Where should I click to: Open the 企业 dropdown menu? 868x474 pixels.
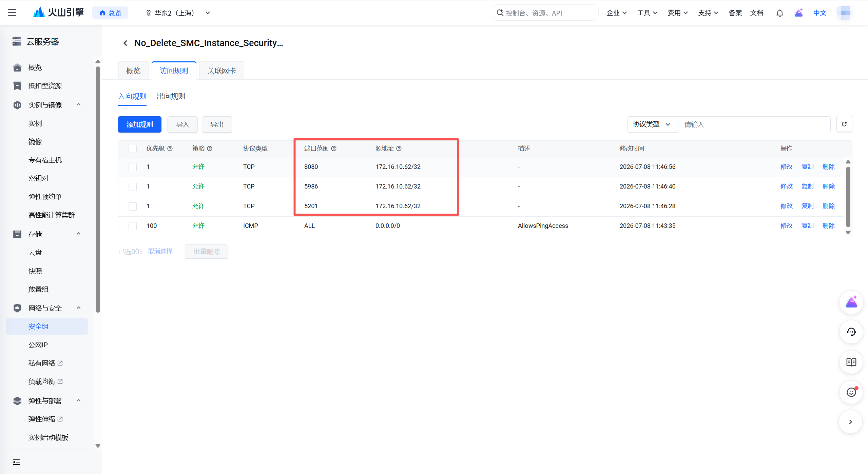click(x=616, y=13)
